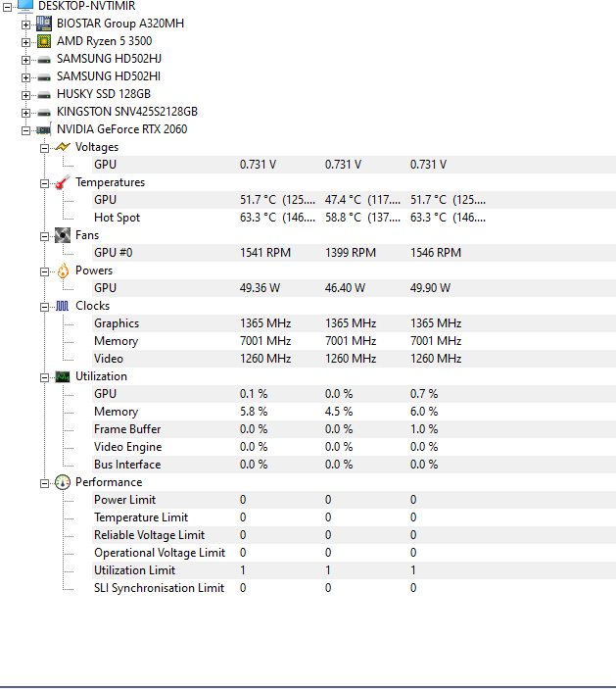Expand the SAMSUNG HD502HJ node

(25, 60)
